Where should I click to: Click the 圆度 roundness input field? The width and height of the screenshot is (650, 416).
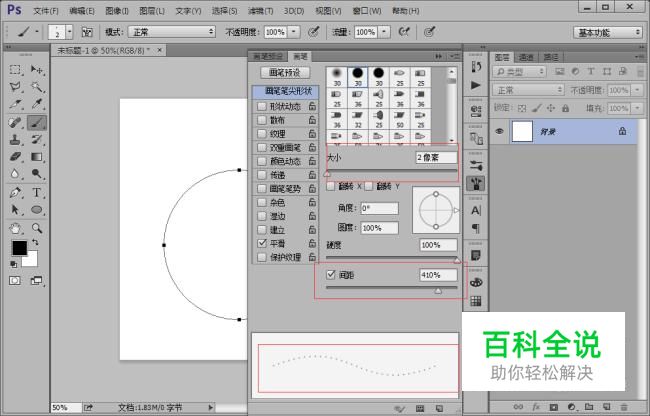pyautogui.click(x=379, y=228)
